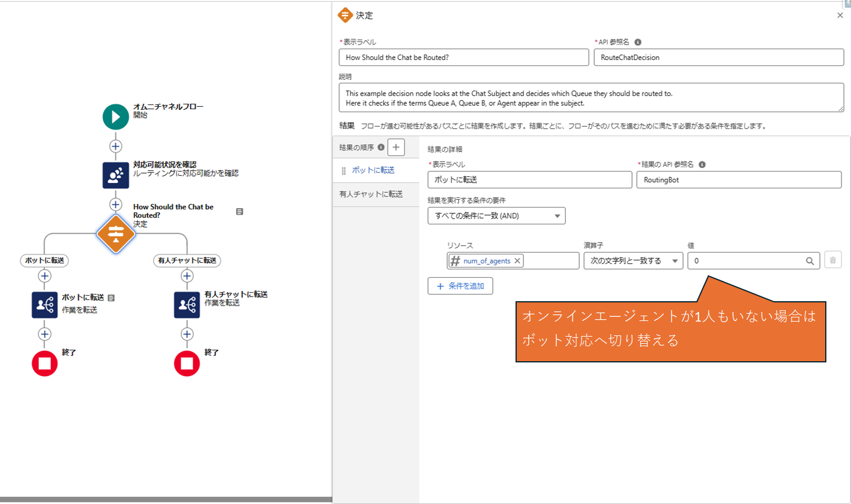
Task: Edit 結果の API 参照名 field RoutingBot
Action: point(739,180)
